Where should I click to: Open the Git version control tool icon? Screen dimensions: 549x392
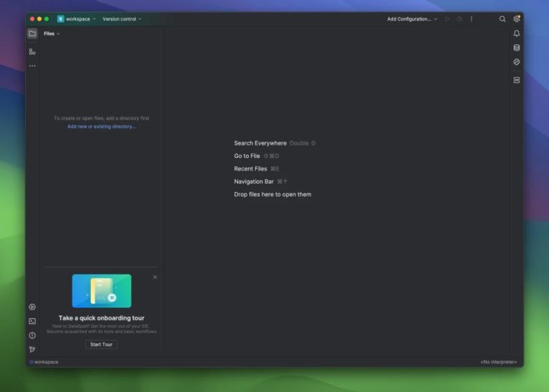pos(32,350)
